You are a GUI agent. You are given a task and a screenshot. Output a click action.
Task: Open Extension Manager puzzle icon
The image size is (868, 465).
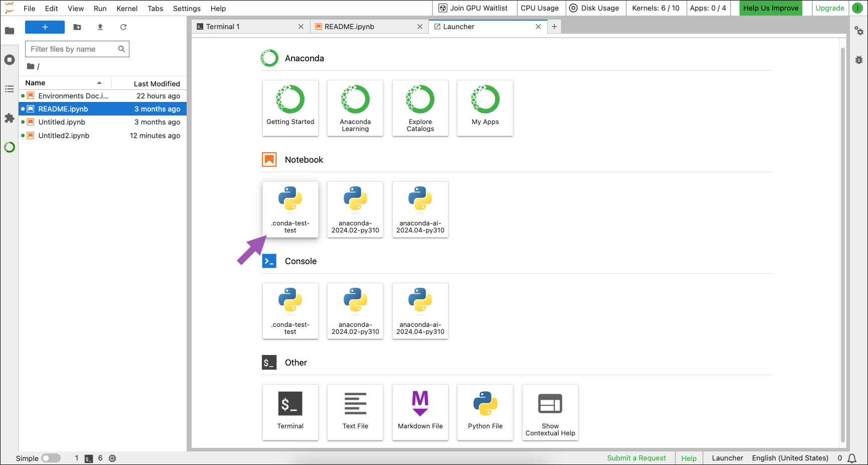click(x=10, y=118)
